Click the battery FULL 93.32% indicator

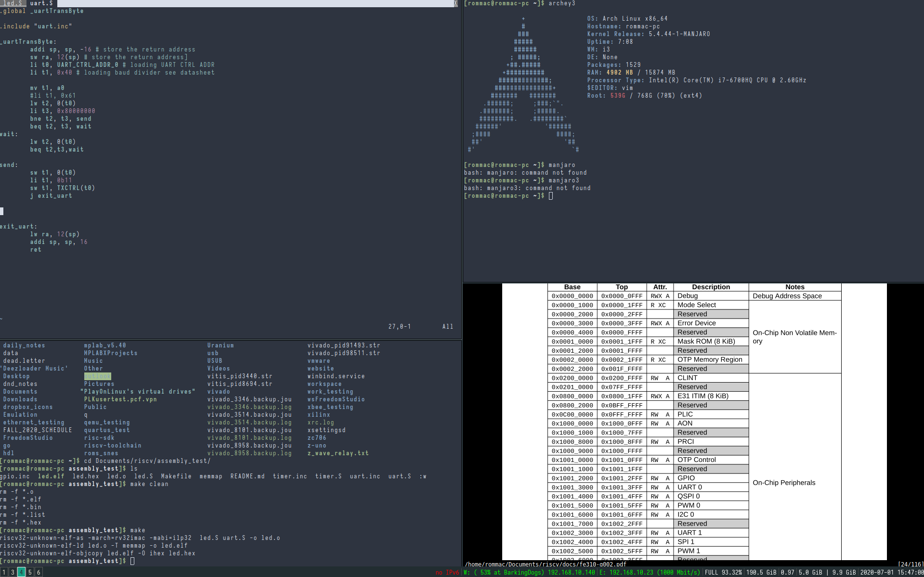[x=723, y=572]
